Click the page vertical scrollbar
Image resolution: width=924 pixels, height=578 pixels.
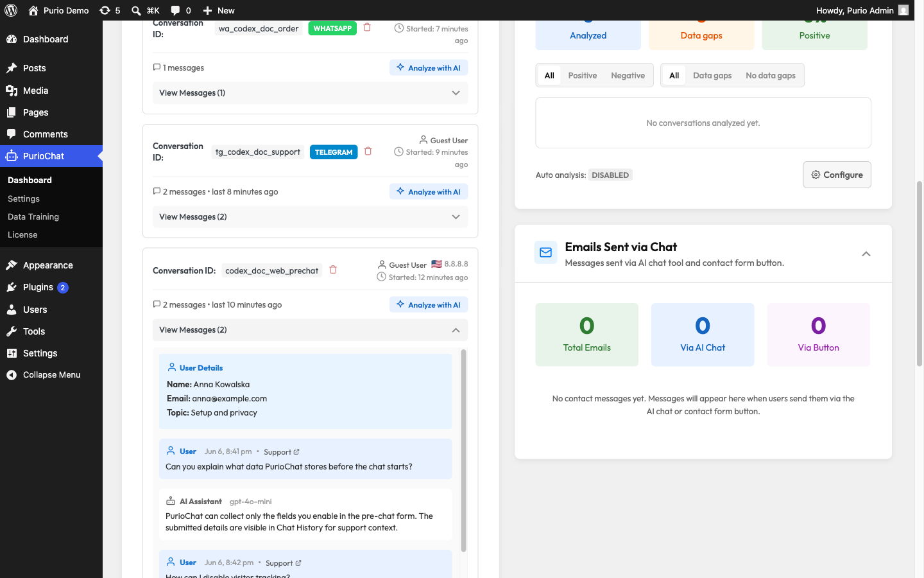(920, 273)
